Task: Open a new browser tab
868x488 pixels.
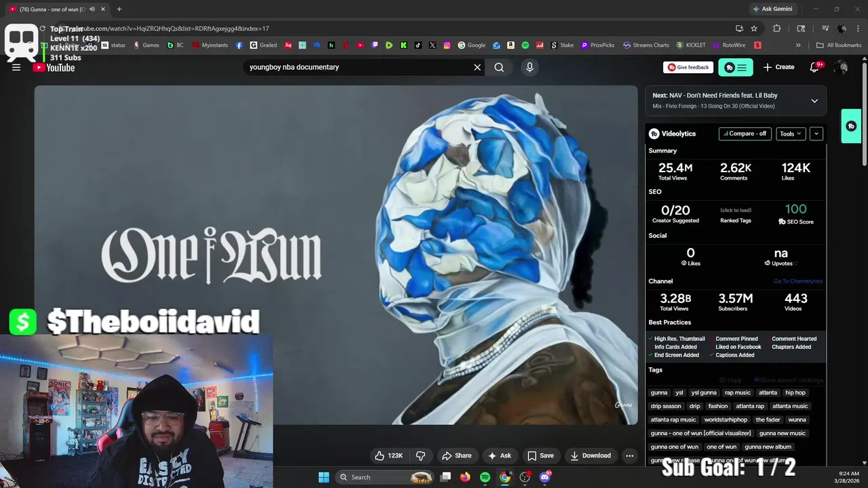Action: [x=119, y=9]
